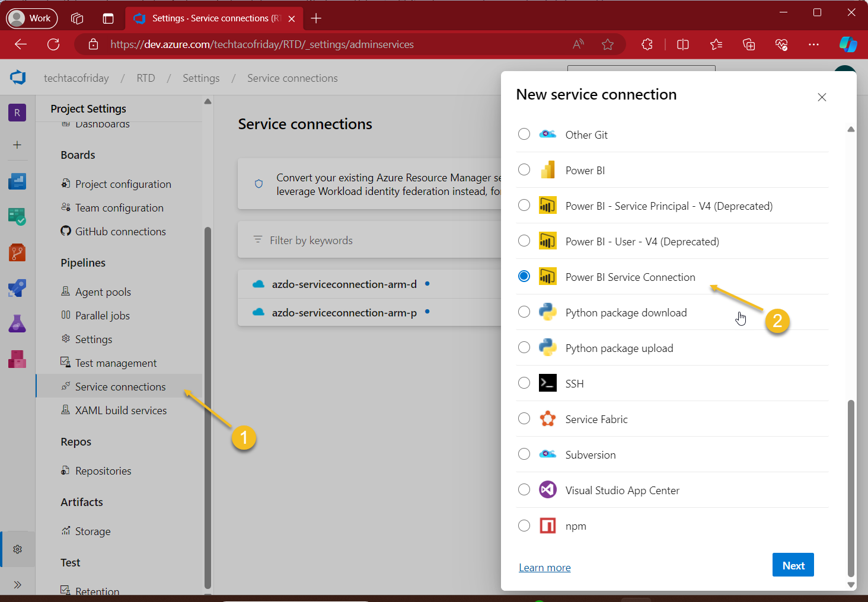The image size is (868, 602).
Task: Open the Edge ellipsis settings menu
Action: coord(813,44)
